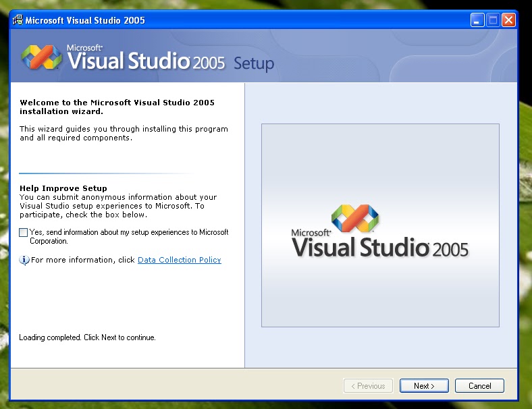Click the setup icon in title bar
Screen dimensions: 532x409
[x=18, y=20]
